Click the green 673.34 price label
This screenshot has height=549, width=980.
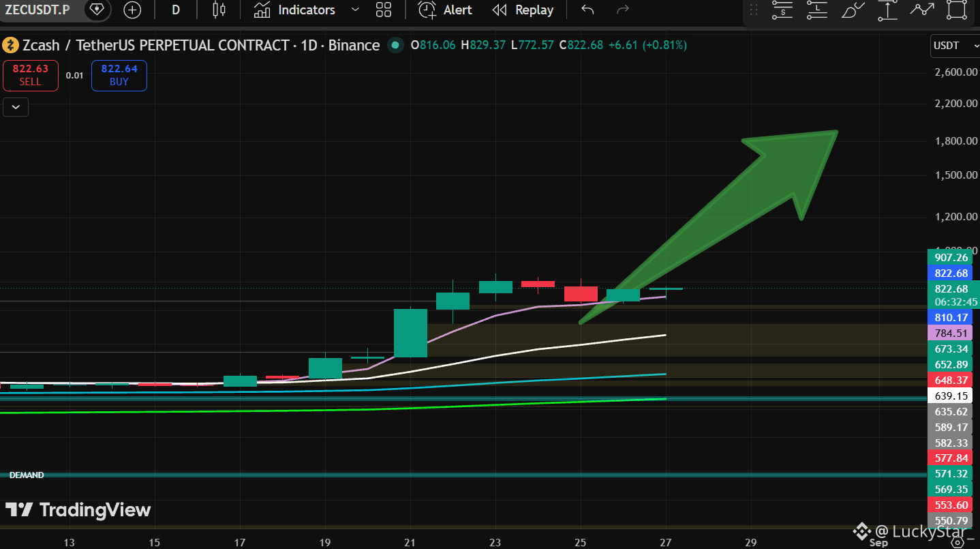951,349
